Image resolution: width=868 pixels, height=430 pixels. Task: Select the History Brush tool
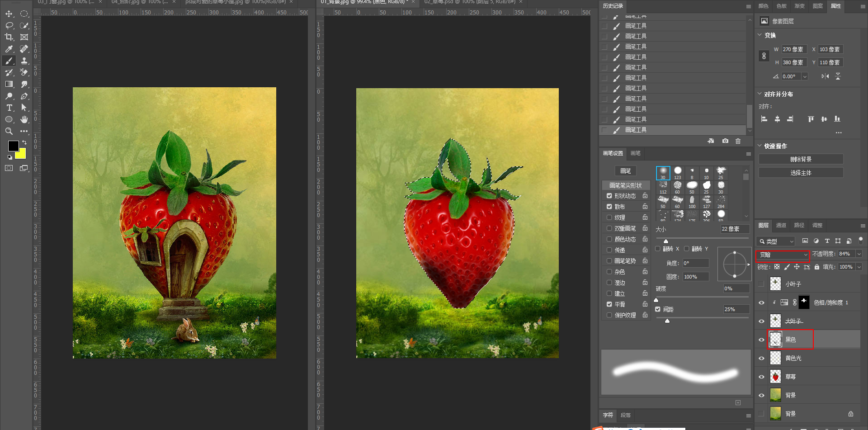pyautogui.click(x=9, y=72)
